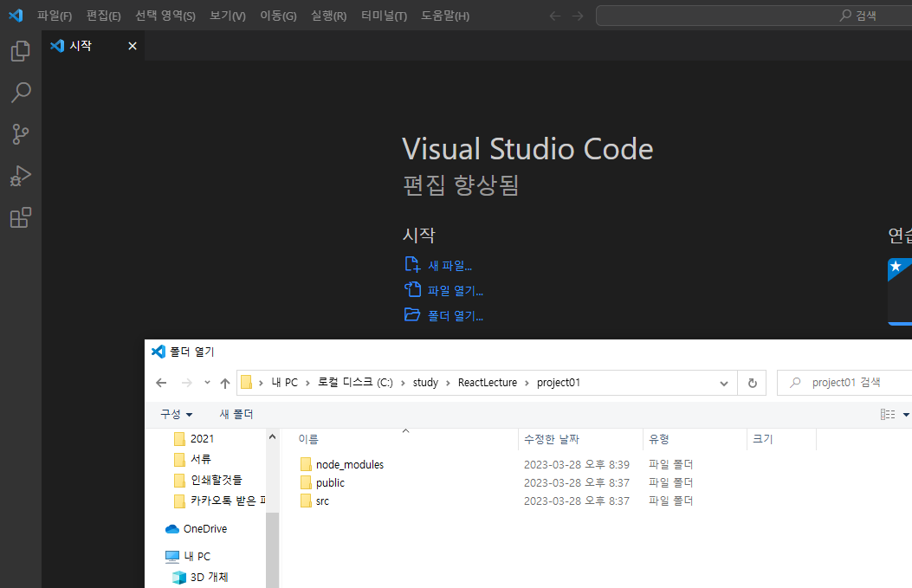Click the VS Code 검색 command box
Image resolution: width=912 pixels, height=588 pixels.
click(x=754, y=16)
